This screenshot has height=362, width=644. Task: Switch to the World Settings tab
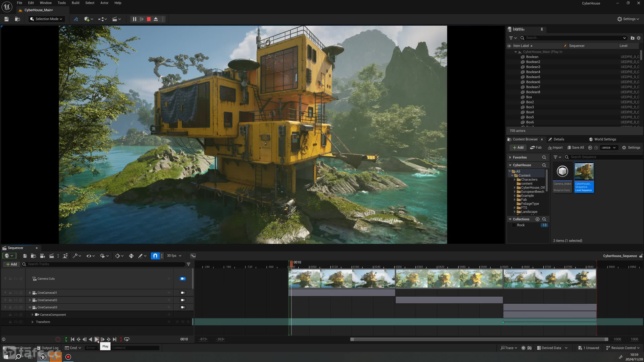point(603,139)
